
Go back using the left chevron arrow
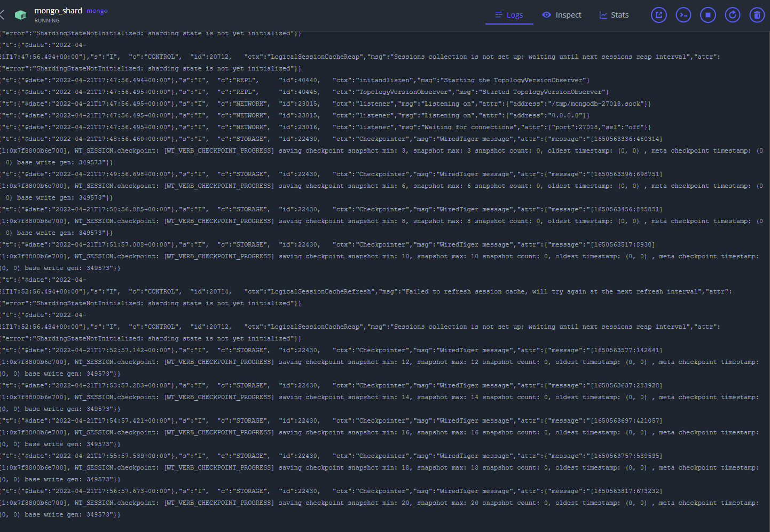coord(3,15)
